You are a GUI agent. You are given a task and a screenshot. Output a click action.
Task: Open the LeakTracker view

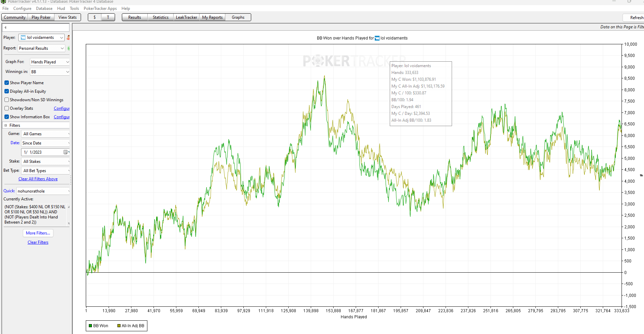[x=187, y=17]
